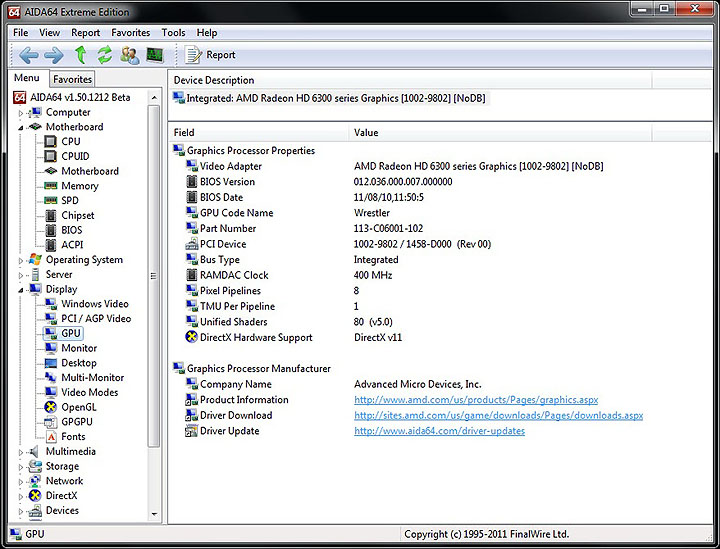
Task: Open the Report wizard button
Action: point(210,55)
